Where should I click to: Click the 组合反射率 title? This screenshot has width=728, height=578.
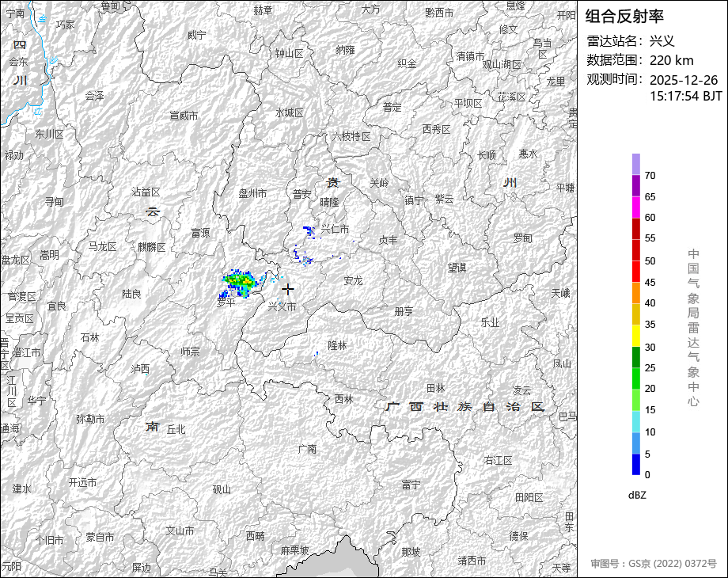624,17
